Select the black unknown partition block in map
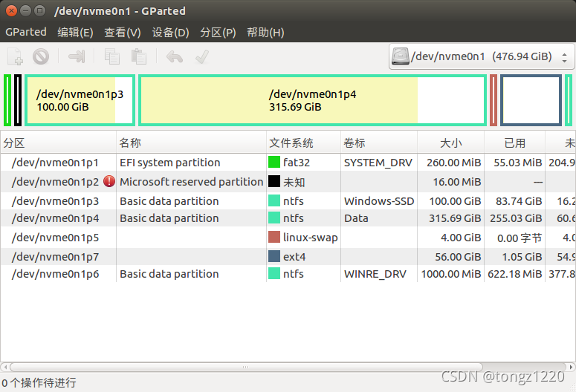This screenshot has height=392, width=576. 18,100
